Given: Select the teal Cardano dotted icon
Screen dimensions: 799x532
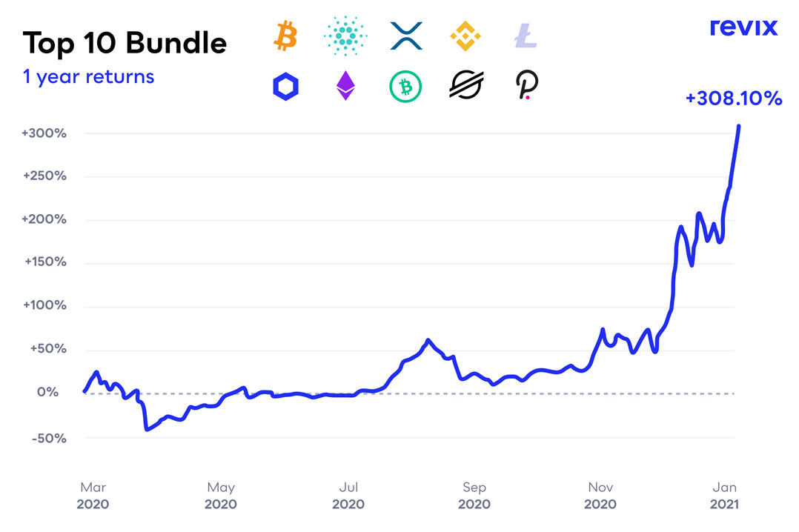Looking at the screenshot, I should (x=342, y=36).
